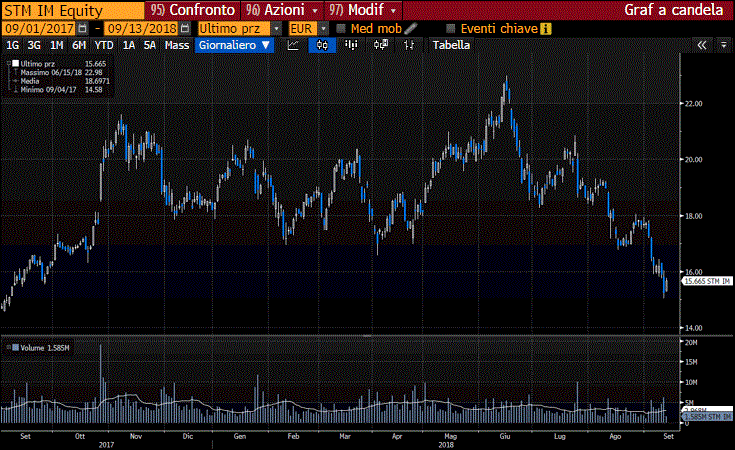Select the 1G range
This screenshot has height=450, width=735.
[12, 45]
